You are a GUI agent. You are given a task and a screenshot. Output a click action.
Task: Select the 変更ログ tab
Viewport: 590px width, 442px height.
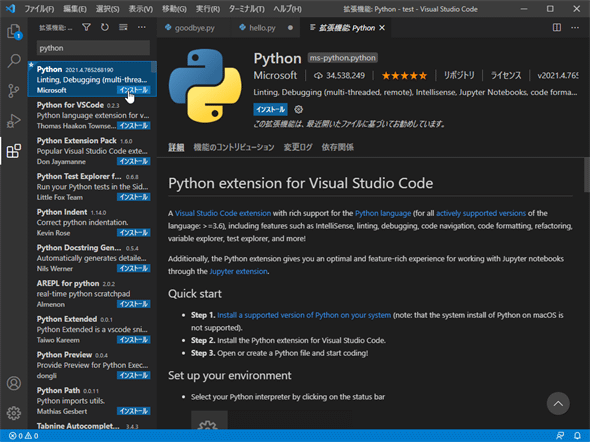click(x=298, y=147)
